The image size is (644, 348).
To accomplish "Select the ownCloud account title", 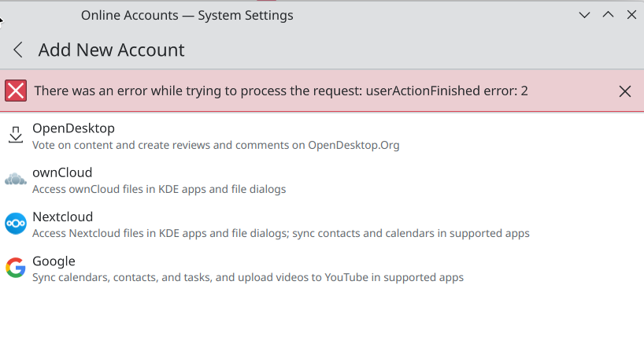I will coord(62,172).
